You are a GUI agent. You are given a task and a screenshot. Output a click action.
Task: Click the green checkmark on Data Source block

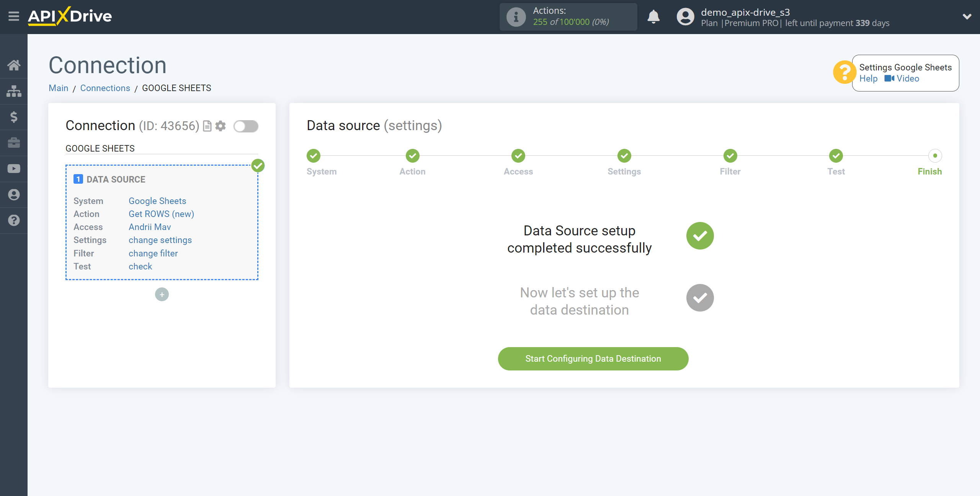coord(258,166)
